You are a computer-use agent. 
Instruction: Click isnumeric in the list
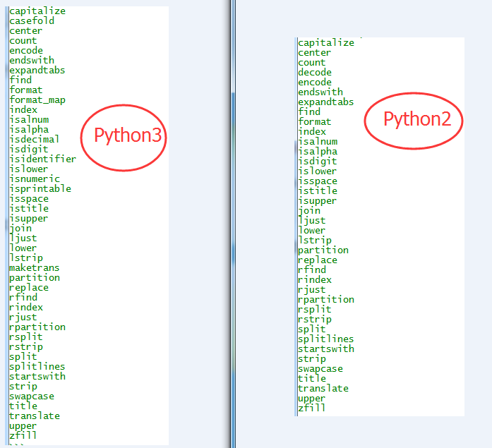(35, 178)
